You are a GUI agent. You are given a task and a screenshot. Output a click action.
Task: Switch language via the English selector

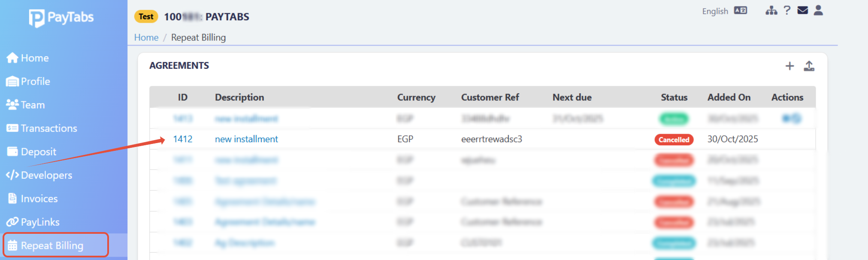[724, 11]
